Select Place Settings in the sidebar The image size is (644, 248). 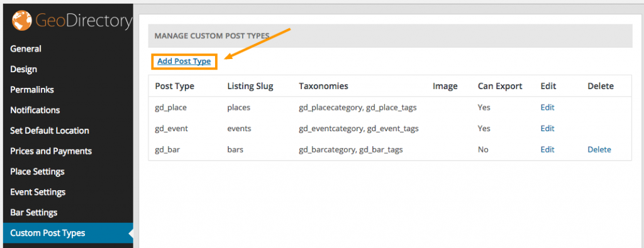[x=37, y=172]
